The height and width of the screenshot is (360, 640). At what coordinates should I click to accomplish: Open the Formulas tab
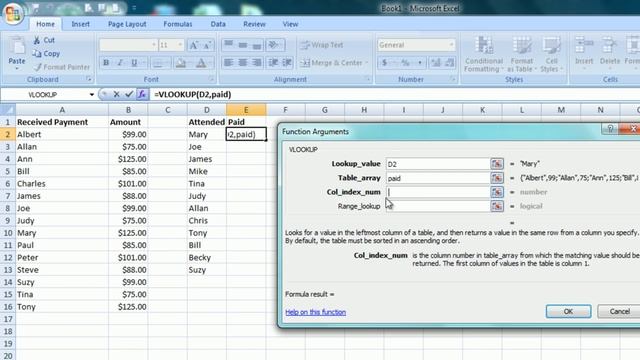tap(178, 24)
